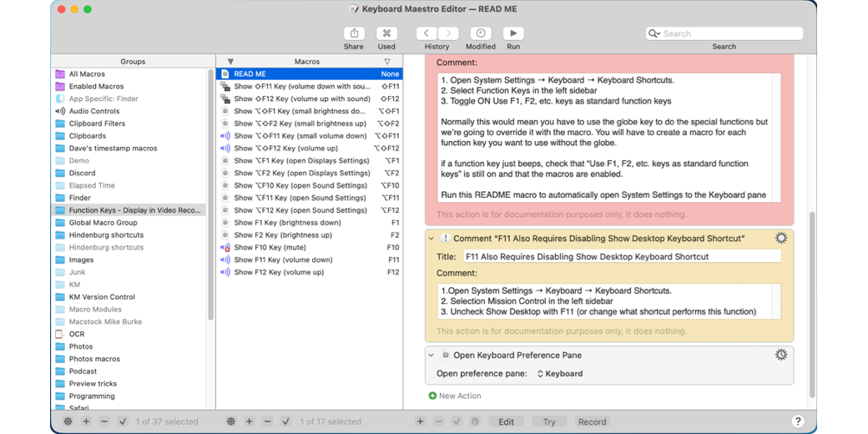Click in the Search field

click(x=724, y=33)
